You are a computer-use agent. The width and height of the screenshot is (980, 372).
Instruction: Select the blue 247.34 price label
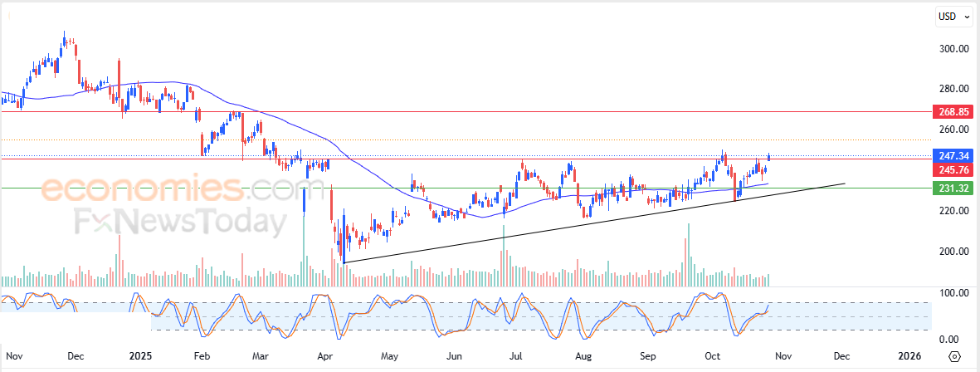point(953,155)
